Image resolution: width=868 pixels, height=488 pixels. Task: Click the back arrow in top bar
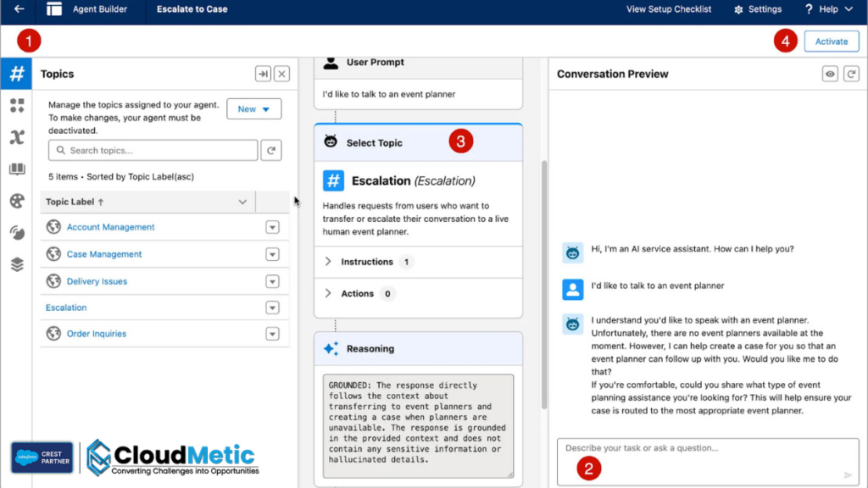point(19,9)
